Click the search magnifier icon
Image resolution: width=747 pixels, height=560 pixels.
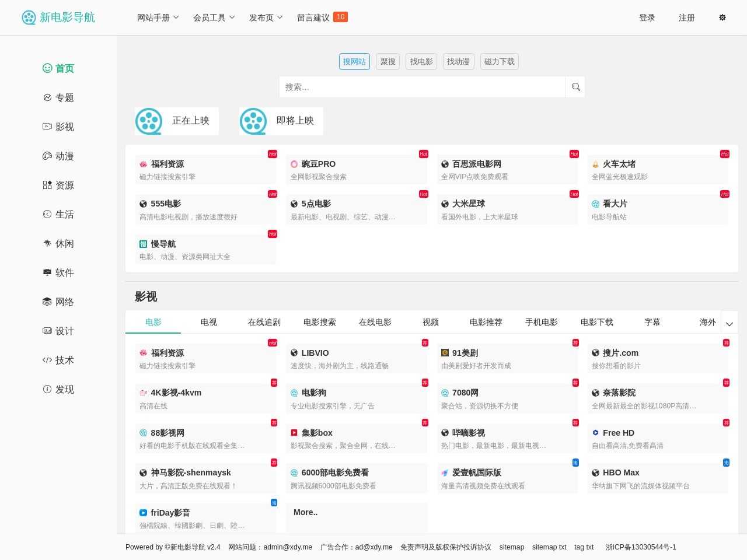[x=575, y=87]
